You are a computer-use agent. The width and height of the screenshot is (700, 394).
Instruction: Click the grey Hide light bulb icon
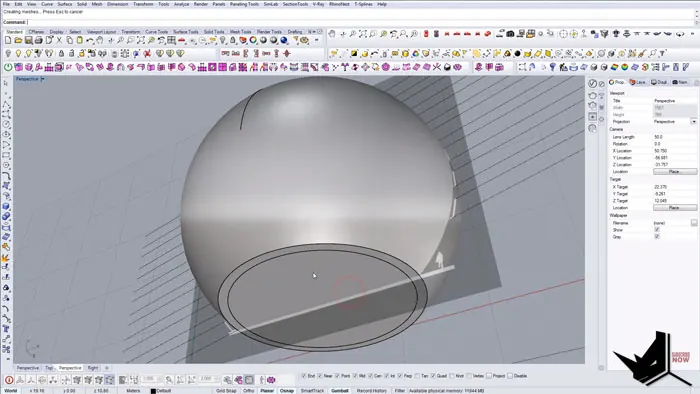pyautogui.click(x=8, y=54)
